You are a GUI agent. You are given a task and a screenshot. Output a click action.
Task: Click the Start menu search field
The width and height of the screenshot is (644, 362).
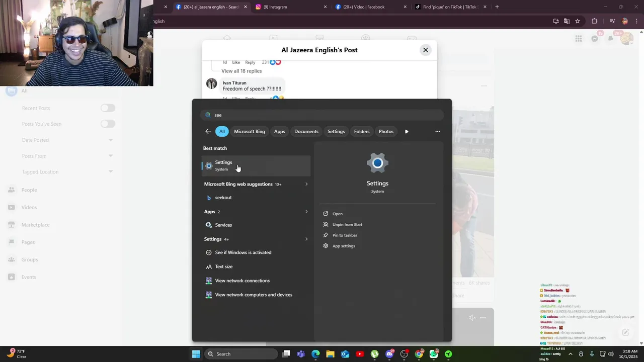(322, 115)
